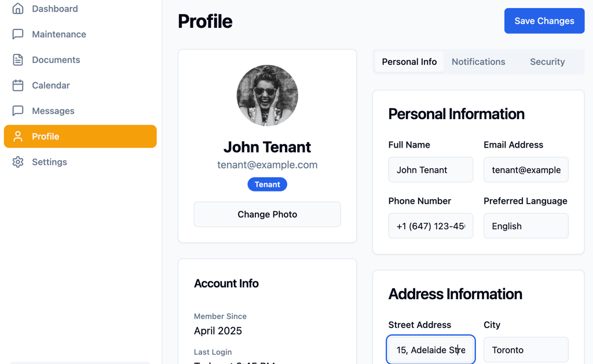Click the Street Address input field

click(x=430, y=350)
